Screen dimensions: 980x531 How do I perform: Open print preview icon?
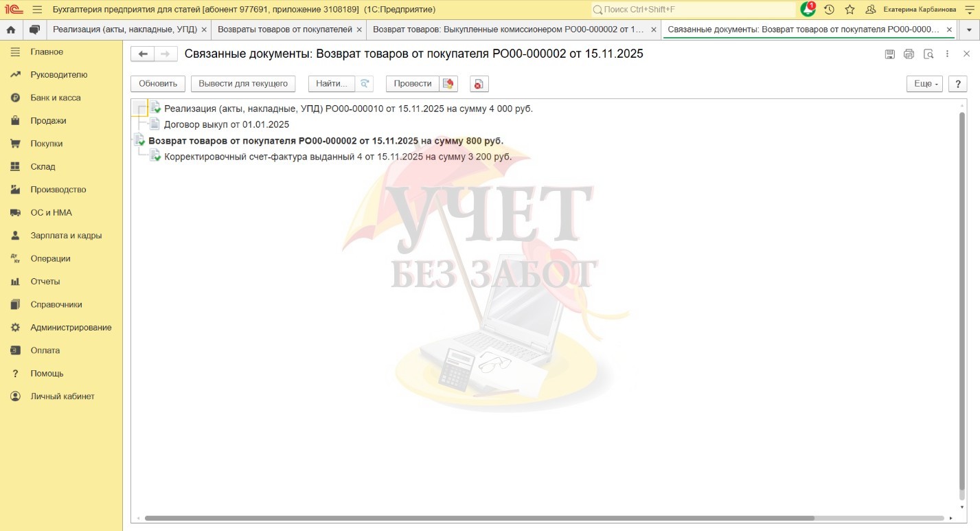(x=928, y=54)
